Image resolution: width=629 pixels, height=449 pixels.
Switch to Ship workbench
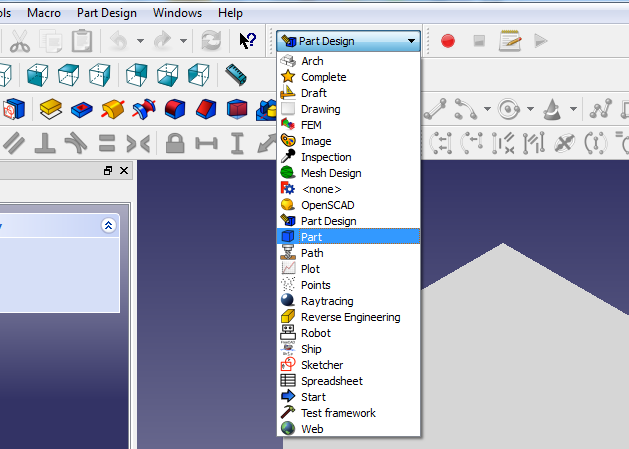(x=348, y=349)
